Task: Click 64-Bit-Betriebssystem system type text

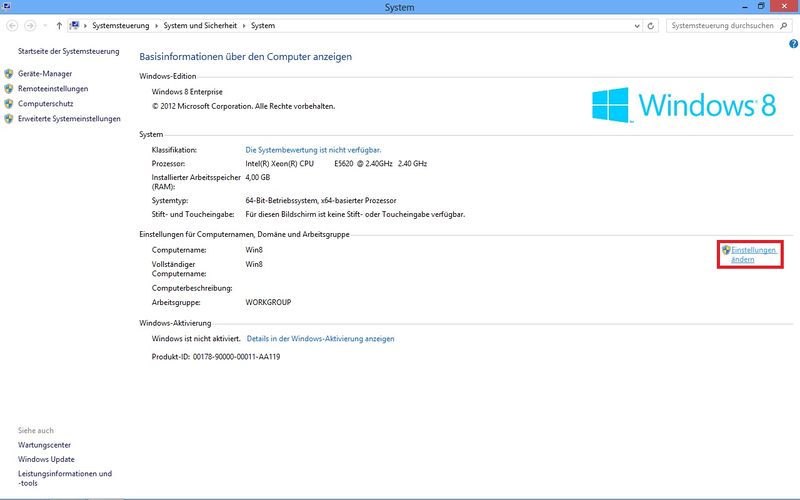Action: coord(321,201)
